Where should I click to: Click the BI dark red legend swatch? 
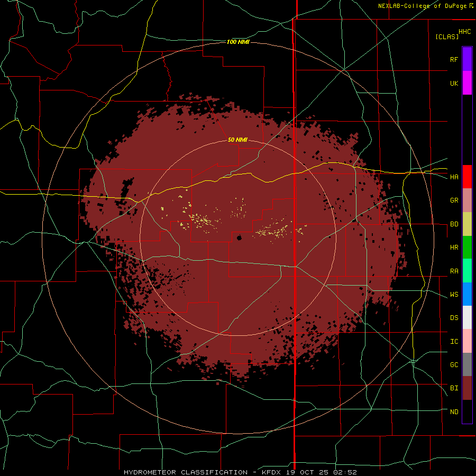point(467,388)
